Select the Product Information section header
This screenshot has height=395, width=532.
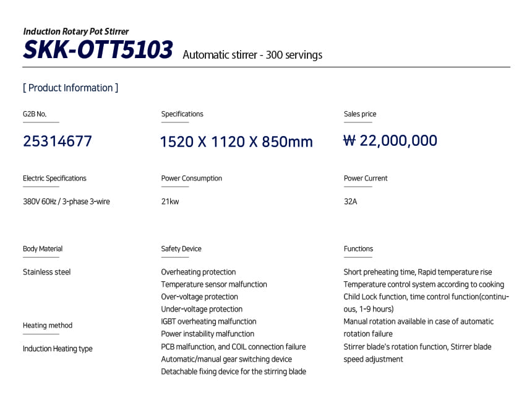pos(71,88)
